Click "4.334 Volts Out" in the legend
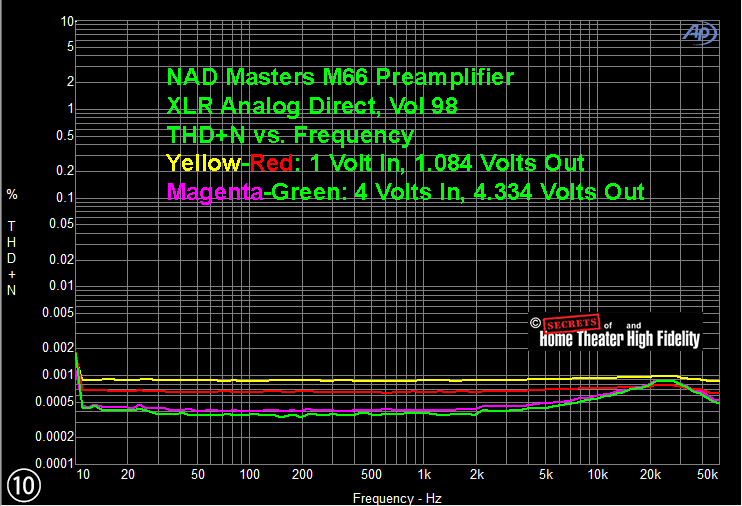Image resolution: width=742 pixels, height=506 pixels. point(559,192)
